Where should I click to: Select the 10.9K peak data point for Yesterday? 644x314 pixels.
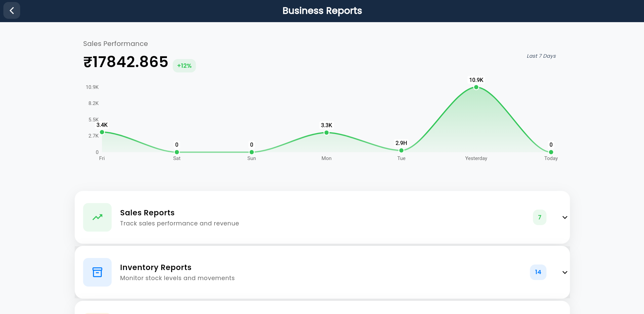pyautogui.click(x=476, y=87)
